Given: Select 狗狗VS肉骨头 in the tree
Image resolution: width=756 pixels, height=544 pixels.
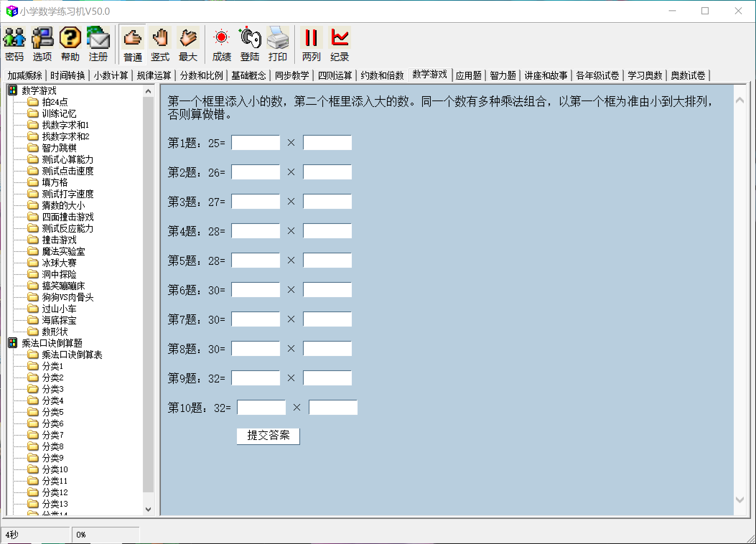Looking at the screenshot, I should point(68,297).
